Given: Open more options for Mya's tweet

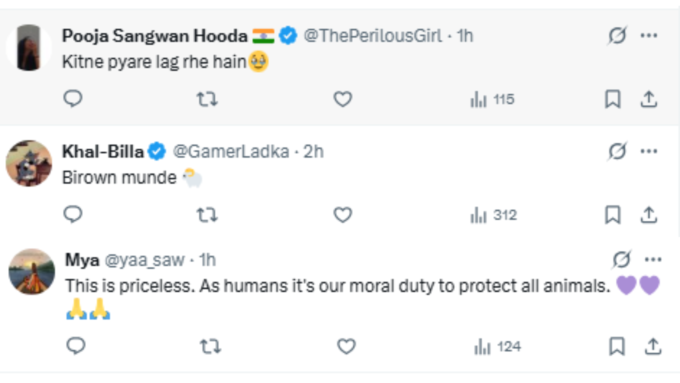Looking at the screenshot, I should [653, 260].
